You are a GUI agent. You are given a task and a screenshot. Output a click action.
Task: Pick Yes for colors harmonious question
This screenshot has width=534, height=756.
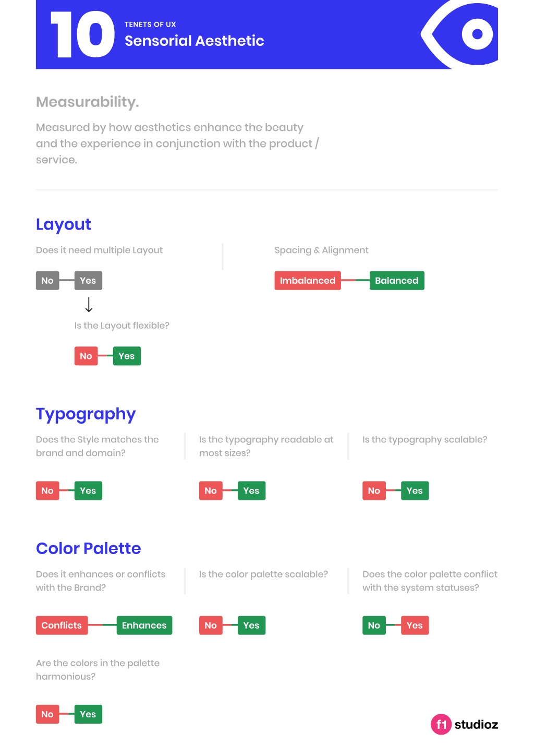pyautogui.click(x=88, y=714)
